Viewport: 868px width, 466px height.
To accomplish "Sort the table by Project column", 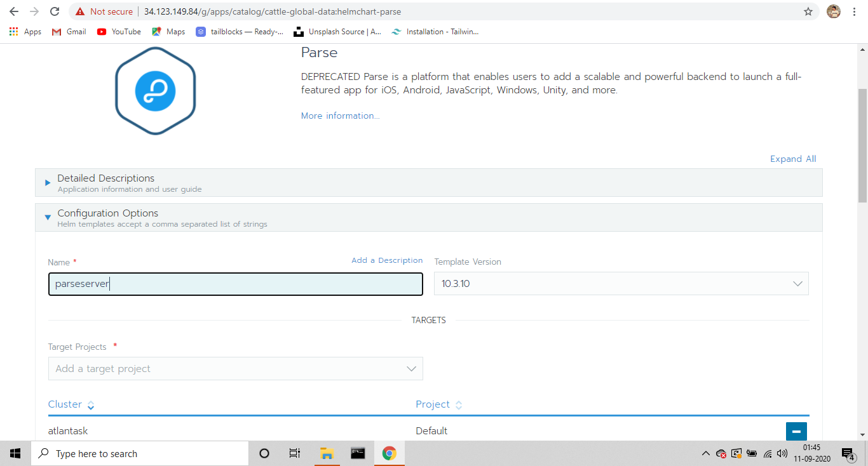I will tap(439, 404).
